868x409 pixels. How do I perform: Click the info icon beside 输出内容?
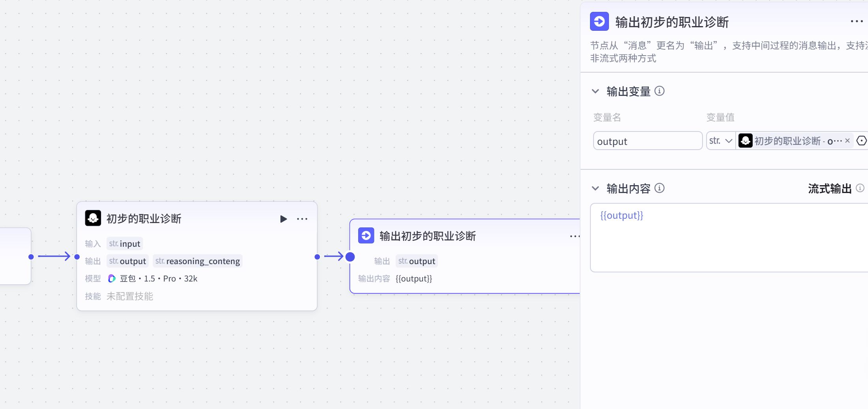(x=659, y=188)
